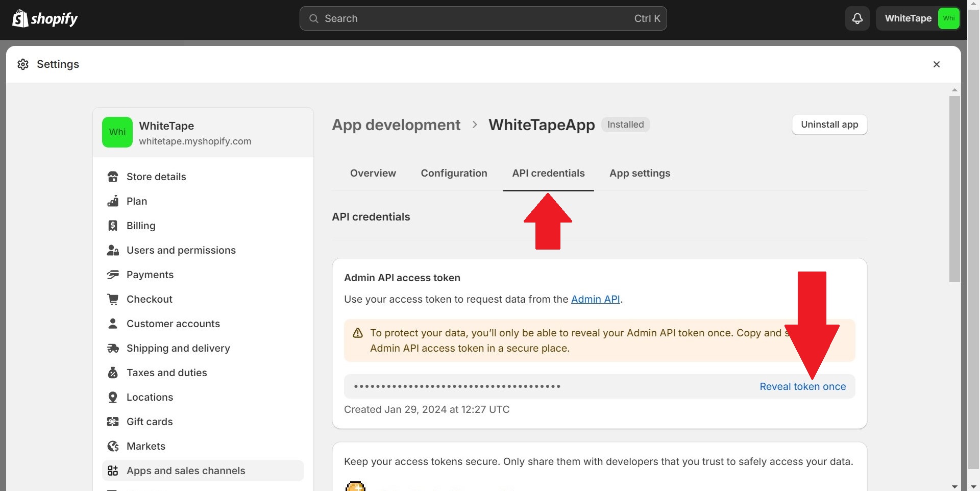
Task: Go to Payments settings
Action: click(203, 275)
